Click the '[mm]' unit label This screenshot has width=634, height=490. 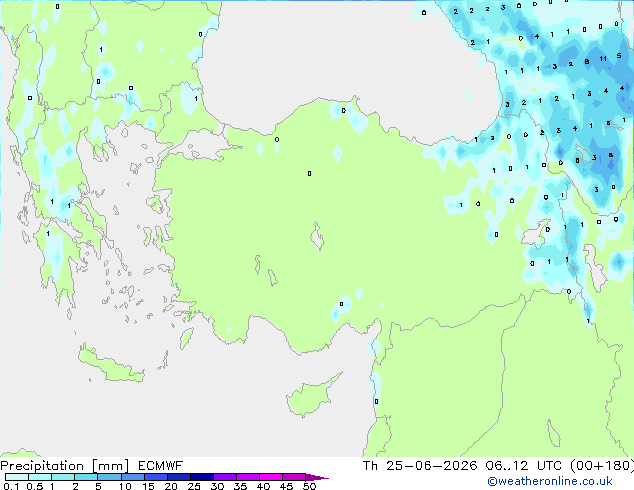[110, 466]
